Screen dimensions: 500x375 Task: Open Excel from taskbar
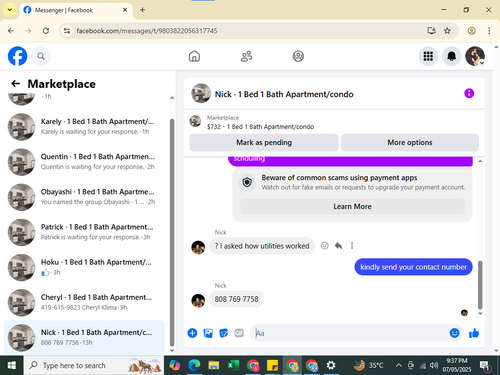click(233, 365)
